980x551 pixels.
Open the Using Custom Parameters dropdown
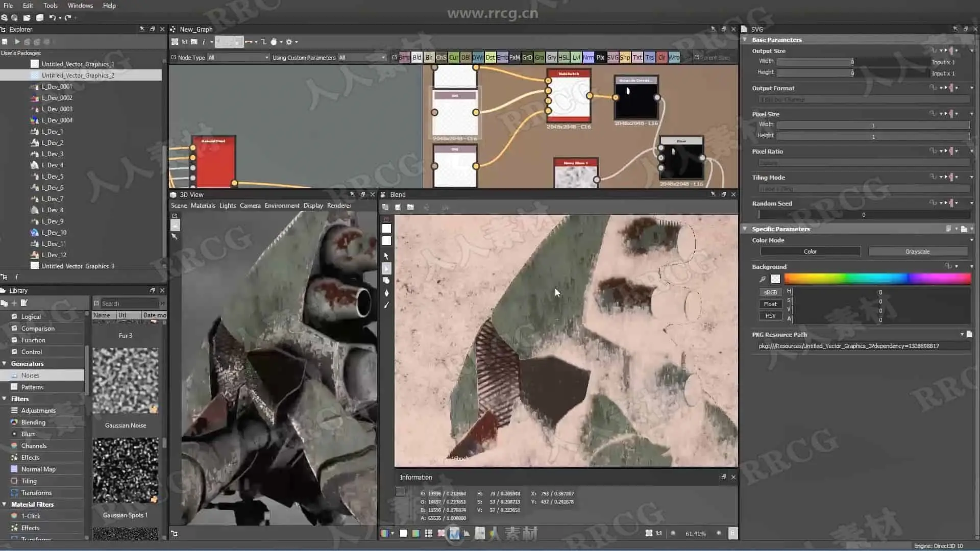point(362,58)
